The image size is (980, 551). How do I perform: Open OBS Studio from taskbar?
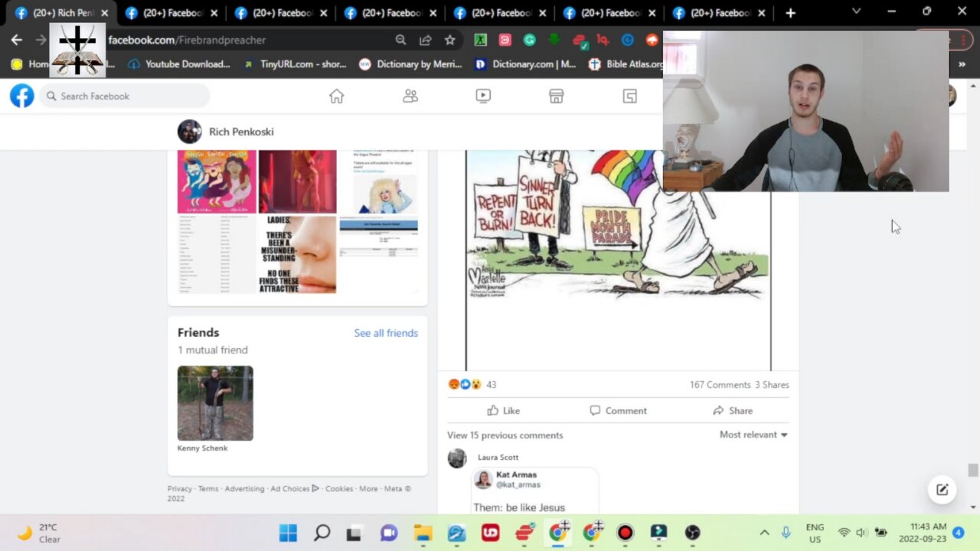click(x=692, y=533)
